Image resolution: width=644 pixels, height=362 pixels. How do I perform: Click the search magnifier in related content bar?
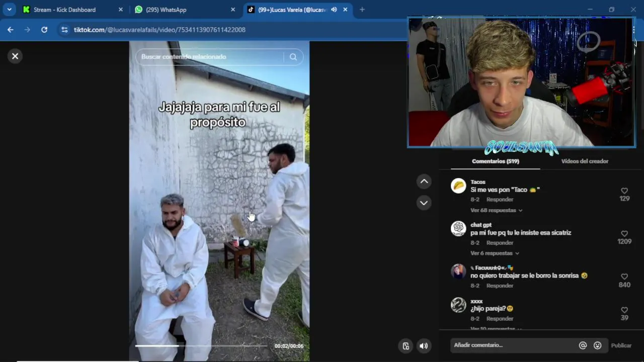[293, 57]
